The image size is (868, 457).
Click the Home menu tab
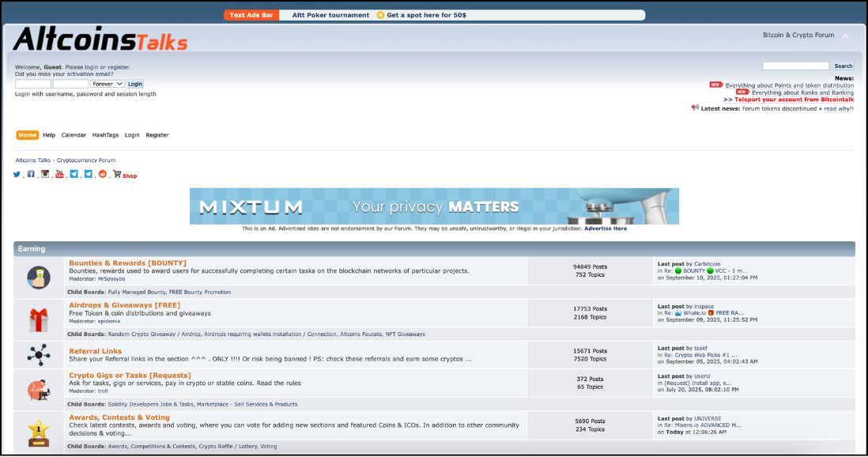click(27, 135)
